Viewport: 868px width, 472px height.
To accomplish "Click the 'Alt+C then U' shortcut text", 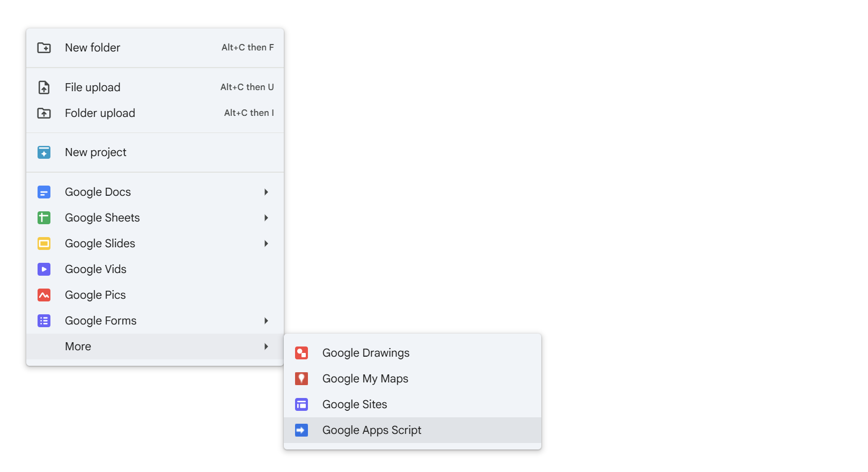I will 247,87.
